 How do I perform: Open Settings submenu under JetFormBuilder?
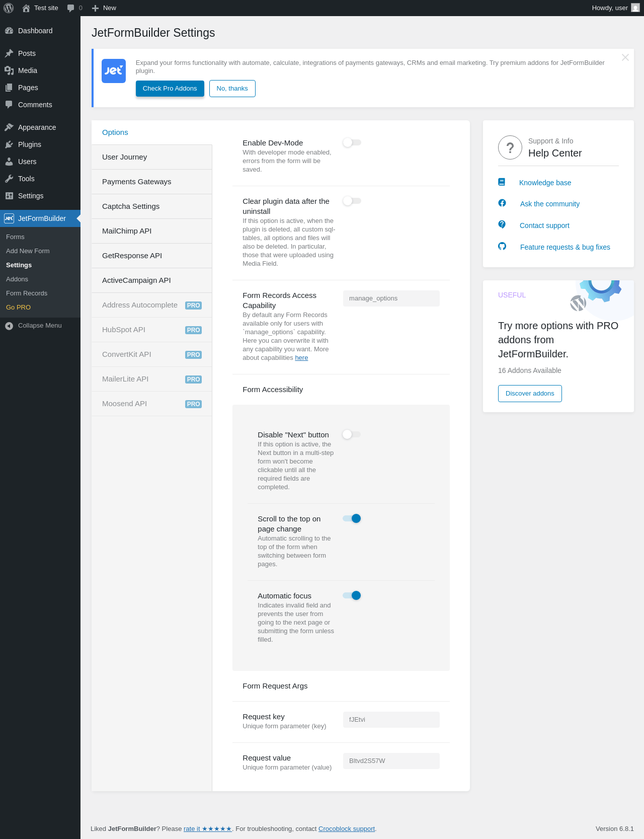(x=40, y=265)
